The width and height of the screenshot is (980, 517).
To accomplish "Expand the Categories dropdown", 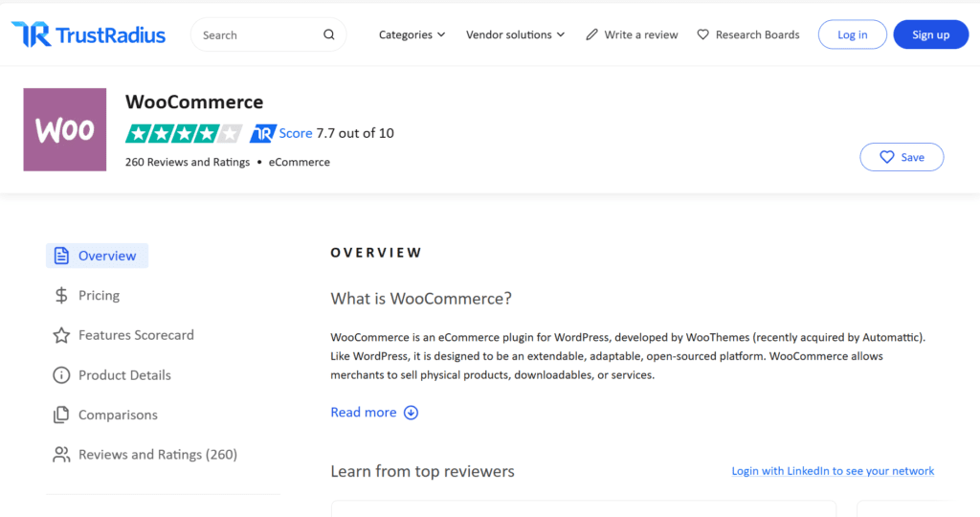I will tap(412, 35).
